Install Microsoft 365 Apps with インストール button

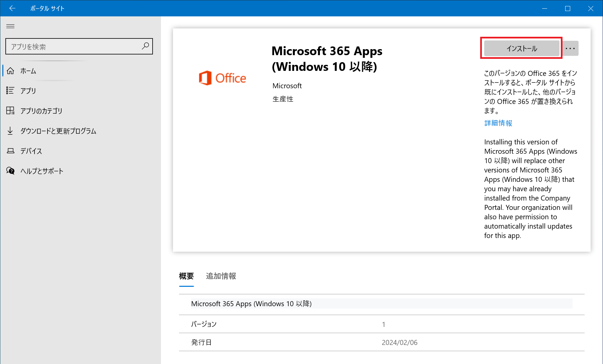[x=522, y=48]
